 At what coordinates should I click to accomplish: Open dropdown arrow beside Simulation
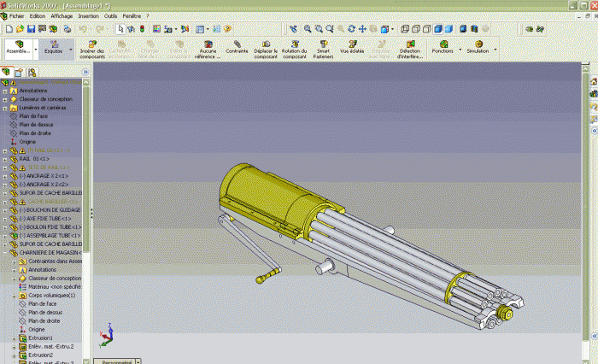tap(495, 50)
